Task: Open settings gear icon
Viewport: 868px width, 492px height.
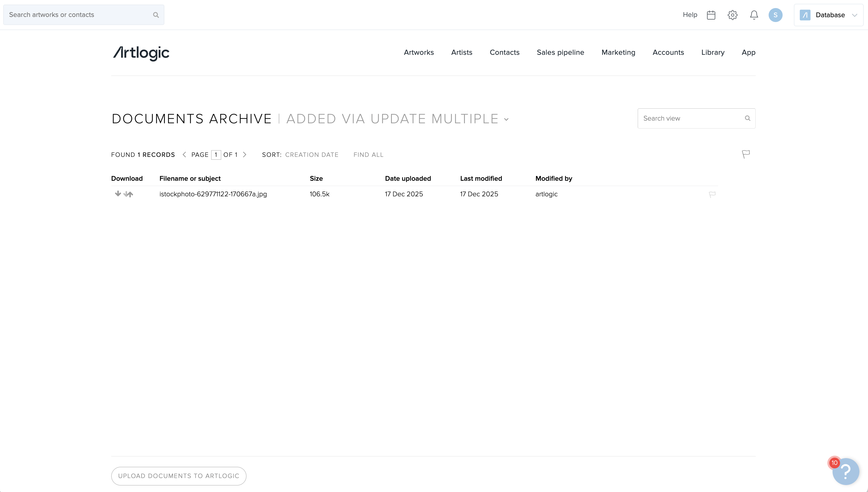Action: tap(732, 15)
